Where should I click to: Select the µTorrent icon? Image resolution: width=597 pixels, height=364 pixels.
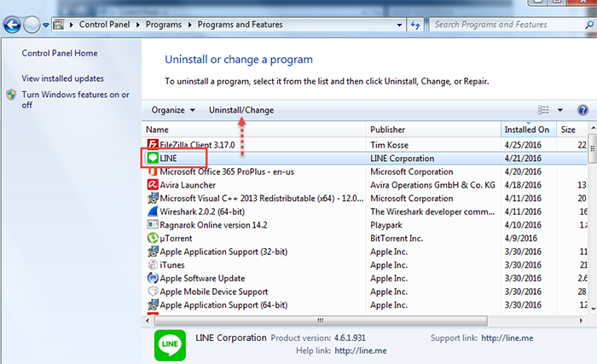point(153,238)
